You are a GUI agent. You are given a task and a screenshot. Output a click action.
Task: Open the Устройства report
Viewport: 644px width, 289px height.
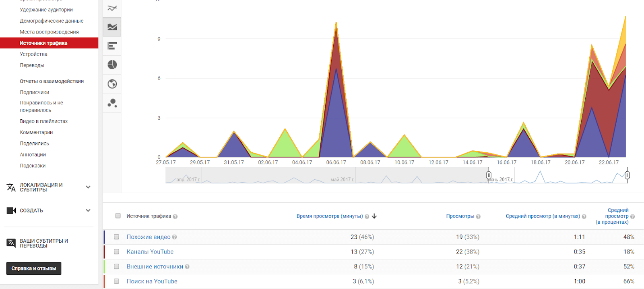[33, 54]
